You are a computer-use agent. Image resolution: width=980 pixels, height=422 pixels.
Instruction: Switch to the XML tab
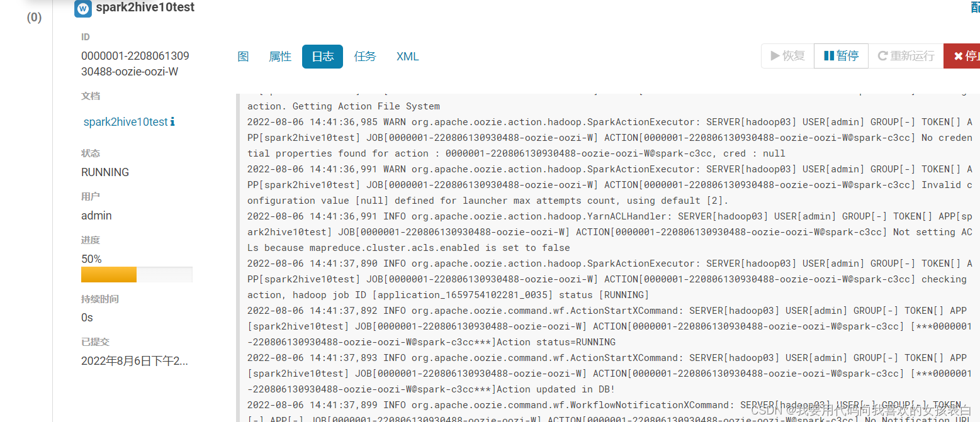pos(407,57)
